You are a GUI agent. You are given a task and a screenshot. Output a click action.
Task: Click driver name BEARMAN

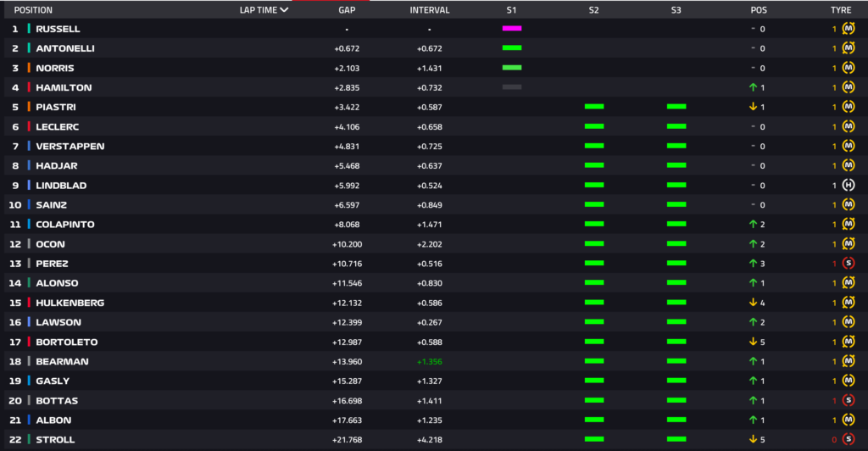coord(62,361)
